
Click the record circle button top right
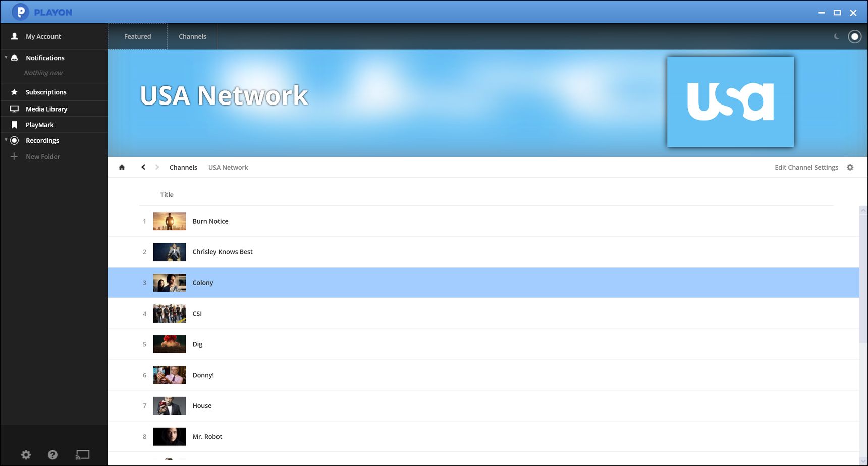coord(854,36)
